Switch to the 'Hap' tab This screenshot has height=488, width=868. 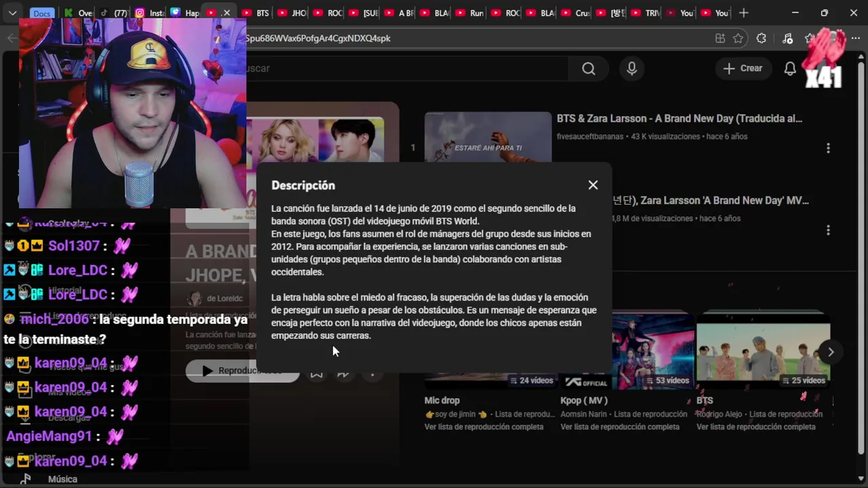tap(185, 13)
